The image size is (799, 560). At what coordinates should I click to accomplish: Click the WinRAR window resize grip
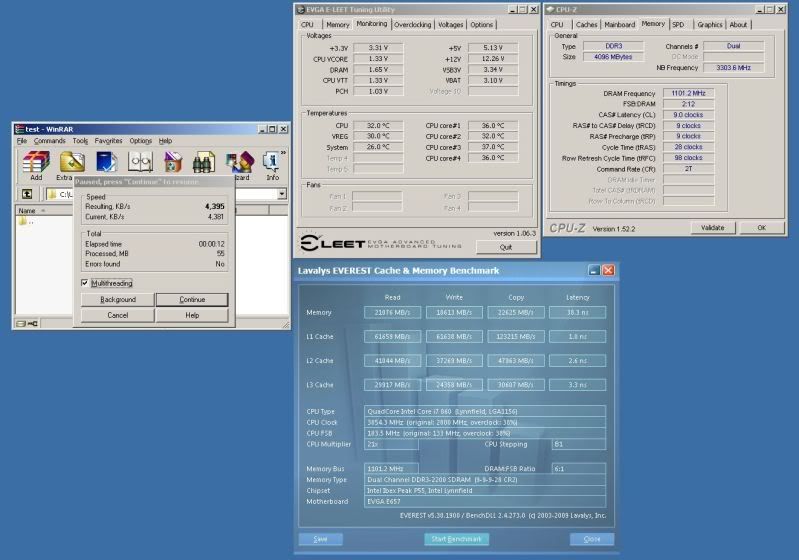(x=285, y=324)
